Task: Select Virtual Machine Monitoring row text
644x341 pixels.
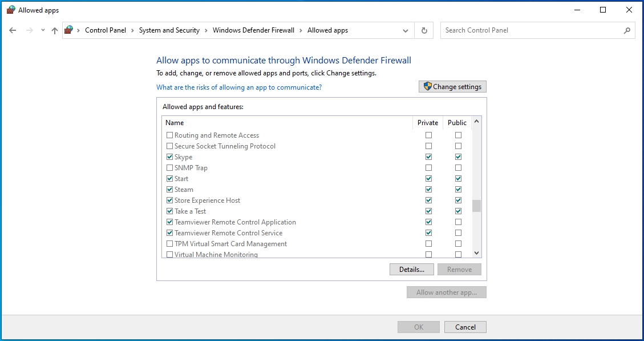Action: coord(216,255)
